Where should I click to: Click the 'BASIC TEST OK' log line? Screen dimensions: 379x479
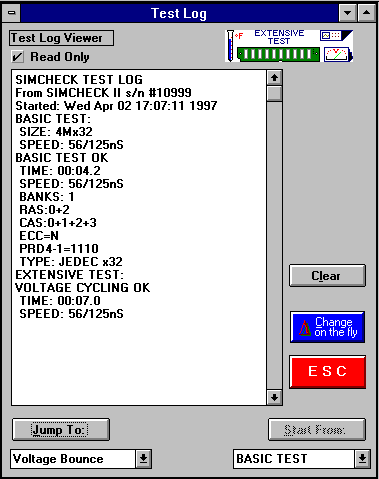[x=62, y=158]
